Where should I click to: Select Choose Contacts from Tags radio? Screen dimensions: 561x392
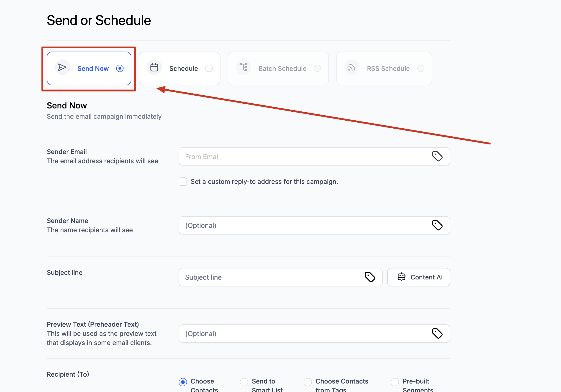point(308,382)
